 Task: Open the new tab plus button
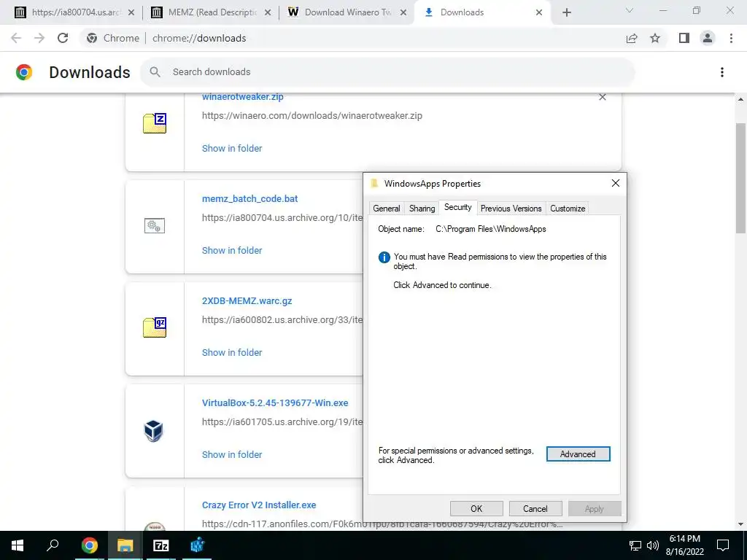click(566, 12)
